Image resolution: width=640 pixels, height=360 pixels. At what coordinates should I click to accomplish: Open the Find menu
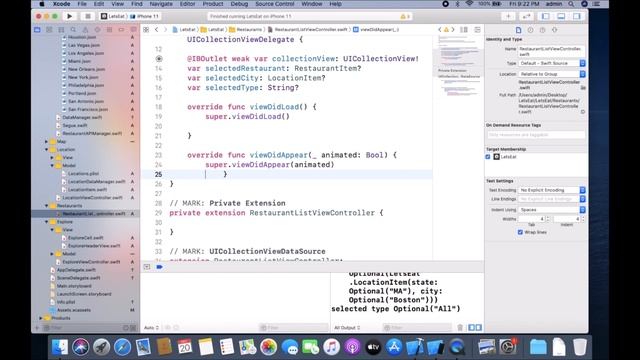coord(137,4)
